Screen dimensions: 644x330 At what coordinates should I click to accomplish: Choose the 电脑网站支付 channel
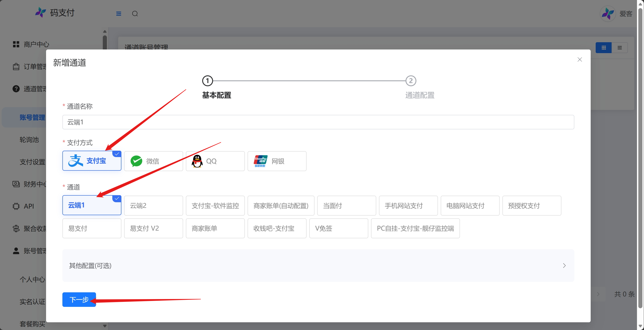(x=470, y=205)
